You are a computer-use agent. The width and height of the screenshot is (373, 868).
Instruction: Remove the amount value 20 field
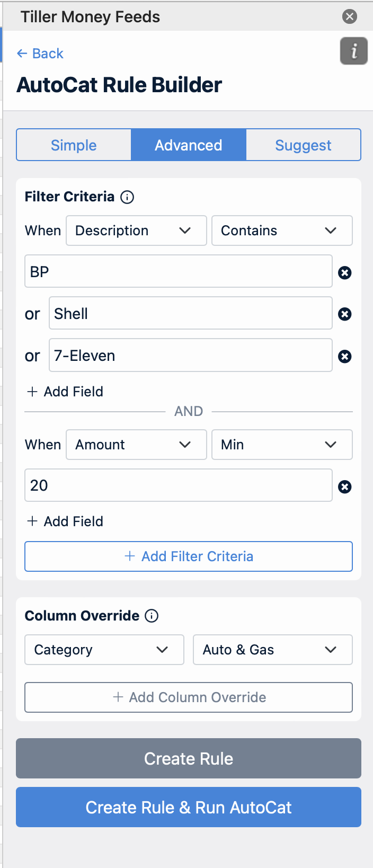tap(345, 487)
